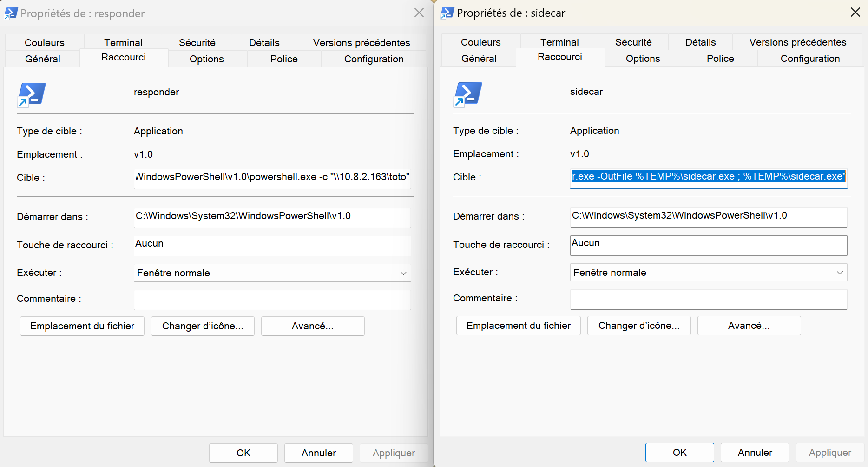The width and height of the screenshot is (868, 467).
Task: Select Raccourci tab in responder window
Action: coord(124,57)
